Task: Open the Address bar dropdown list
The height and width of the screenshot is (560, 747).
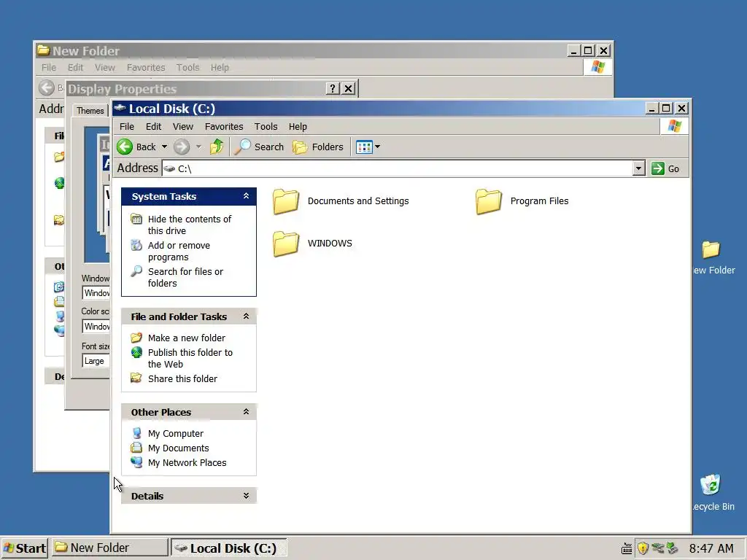Action: click(x=639, y=168)
